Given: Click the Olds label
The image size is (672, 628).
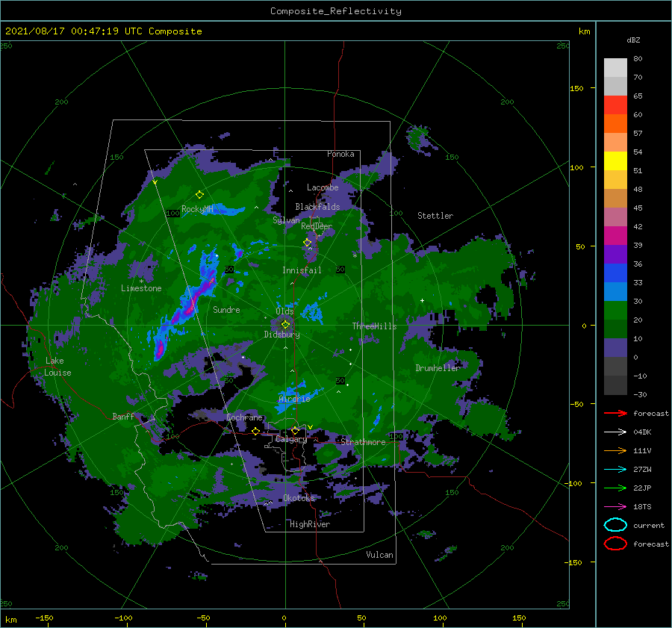Looking at the screenshot, I should [284, 311].
